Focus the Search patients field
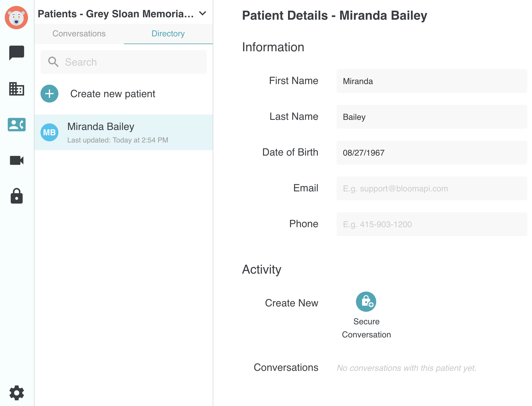The image size is (532, 406). coord(124,62)
